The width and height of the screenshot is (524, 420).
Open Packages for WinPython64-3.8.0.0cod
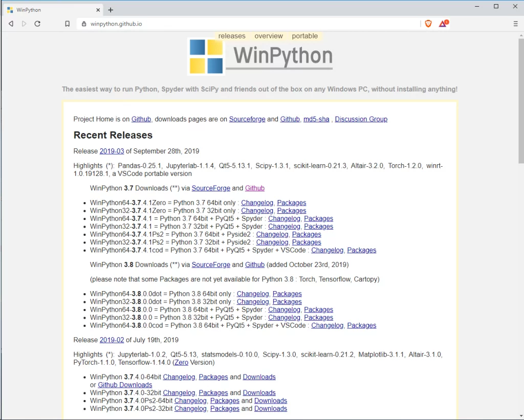click(362, 325)
